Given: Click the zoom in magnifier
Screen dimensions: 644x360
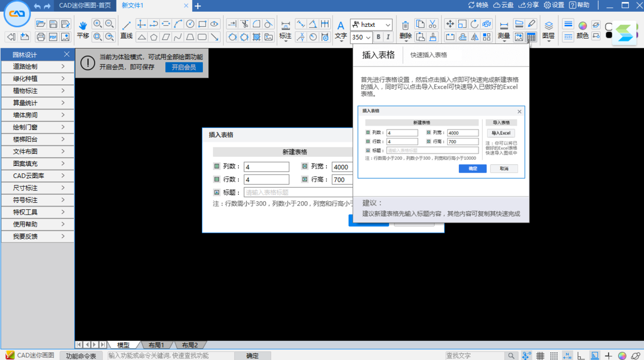Looking at the screenshot, I should pyautogui.click(x=97, y=24).
